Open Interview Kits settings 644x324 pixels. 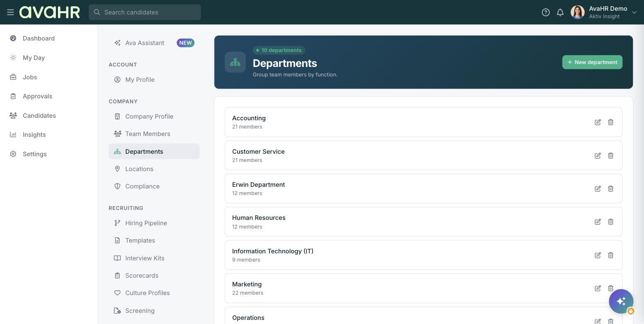click(154, 258)
